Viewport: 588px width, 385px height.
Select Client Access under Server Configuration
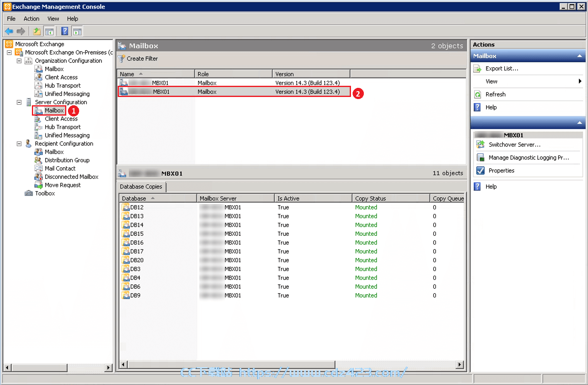(61, 119)
